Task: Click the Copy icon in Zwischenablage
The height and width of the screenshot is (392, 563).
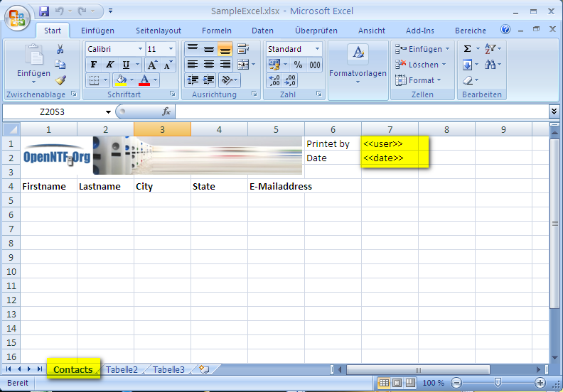Action: click(60, 65)
